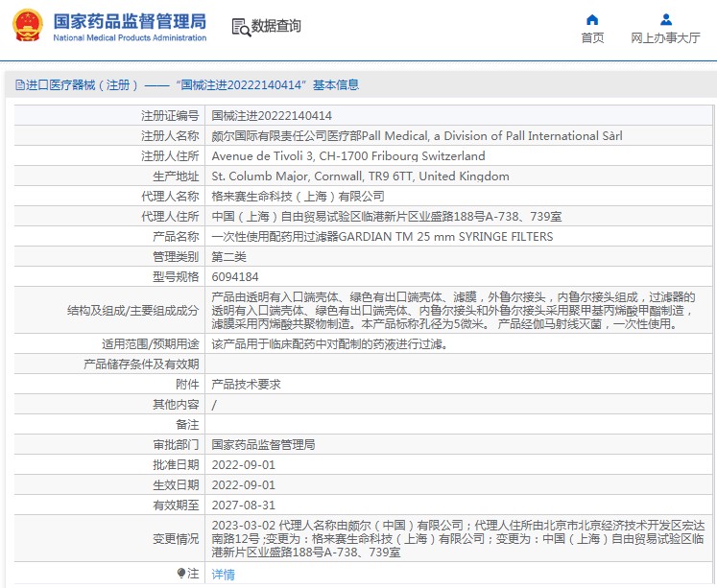
Task: Select management class 第二类 value
Action: click(228, 256)
